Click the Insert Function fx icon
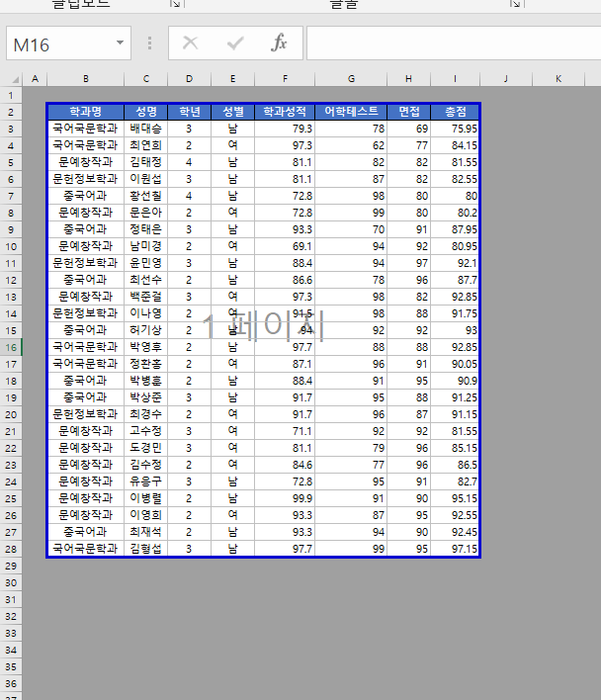Image resolution: width=601 pixels, height=700 pixels. [x=280, y=44]
